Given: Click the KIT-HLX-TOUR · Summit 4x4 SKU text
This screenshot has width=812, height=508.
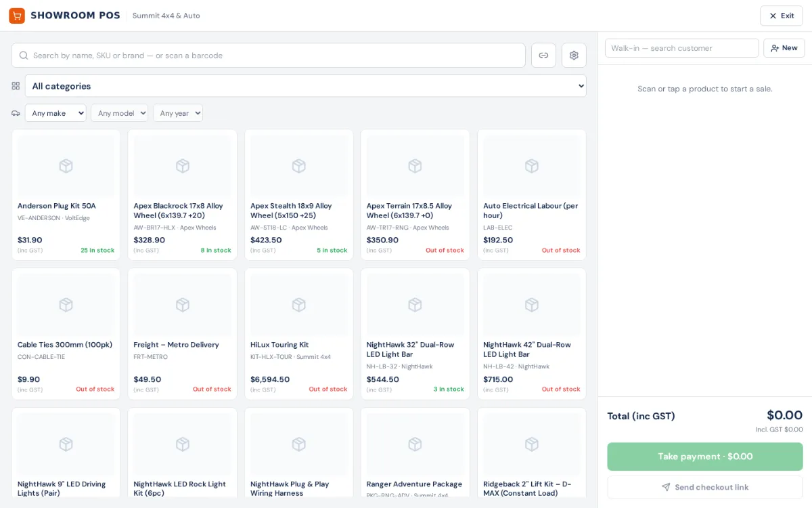Looking at the screenshot, I should (290, 357).
